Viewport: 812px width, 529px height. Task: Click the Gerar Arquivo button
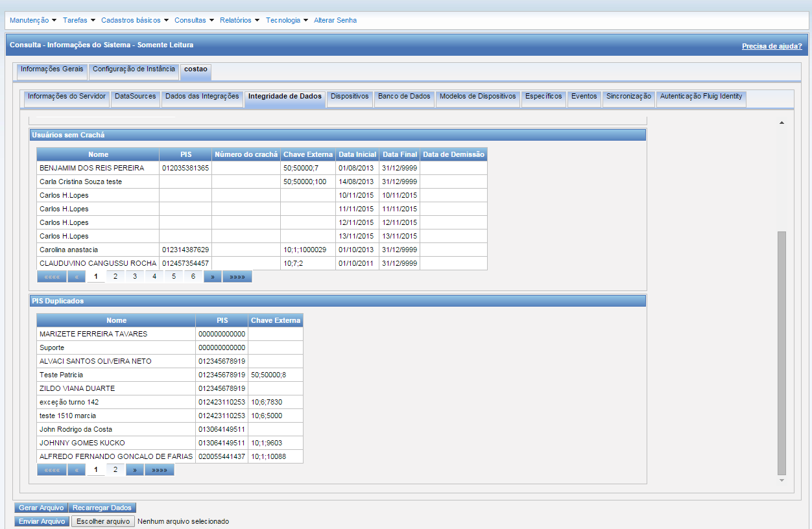(x=41, y=508)
